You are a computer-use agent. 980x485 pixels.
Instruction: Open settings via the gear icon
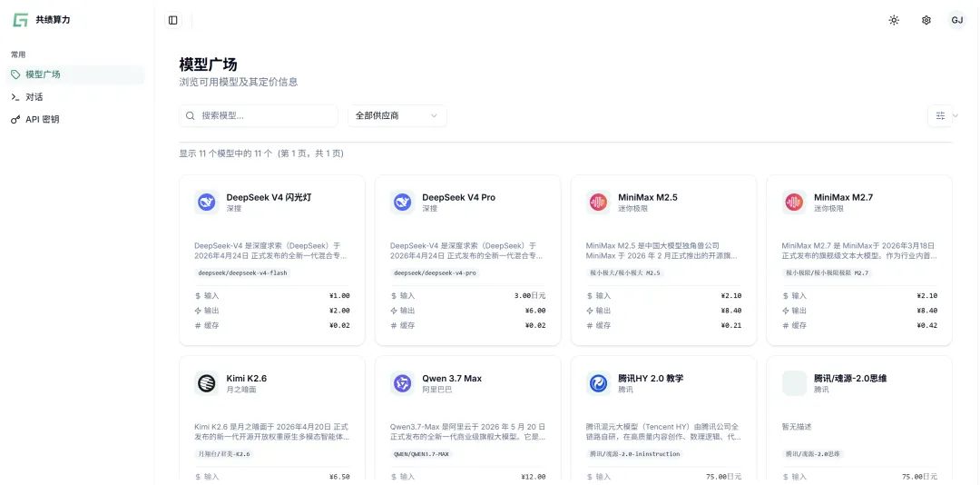pos(926,20)
